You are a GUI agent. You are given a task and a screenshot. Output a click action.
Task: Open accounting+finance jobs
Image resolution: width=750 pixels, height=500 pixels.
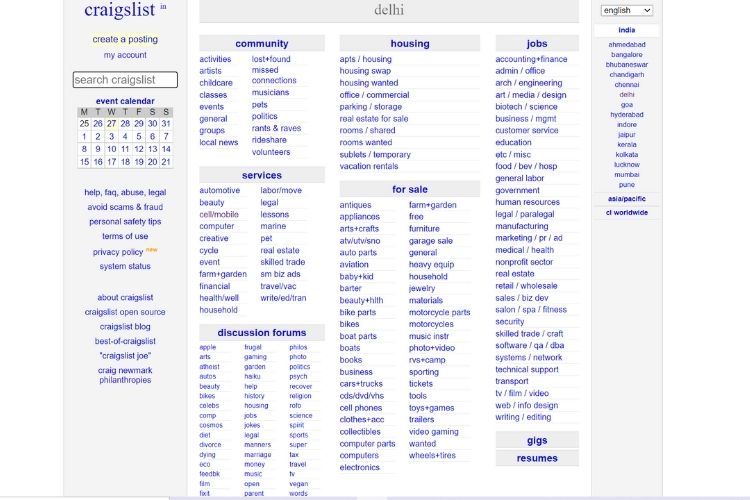(x=531, y=59)
